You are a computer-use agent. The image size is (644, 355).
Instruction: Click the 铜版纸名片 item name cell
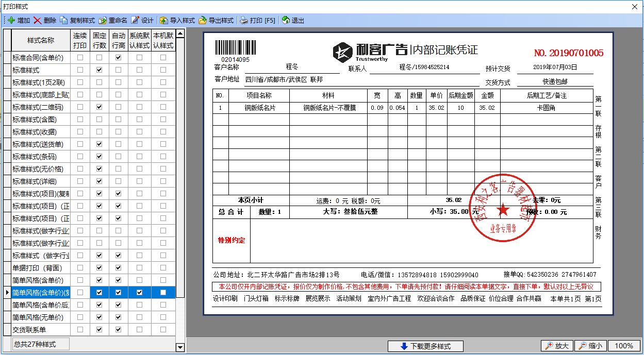pos(259,108)
